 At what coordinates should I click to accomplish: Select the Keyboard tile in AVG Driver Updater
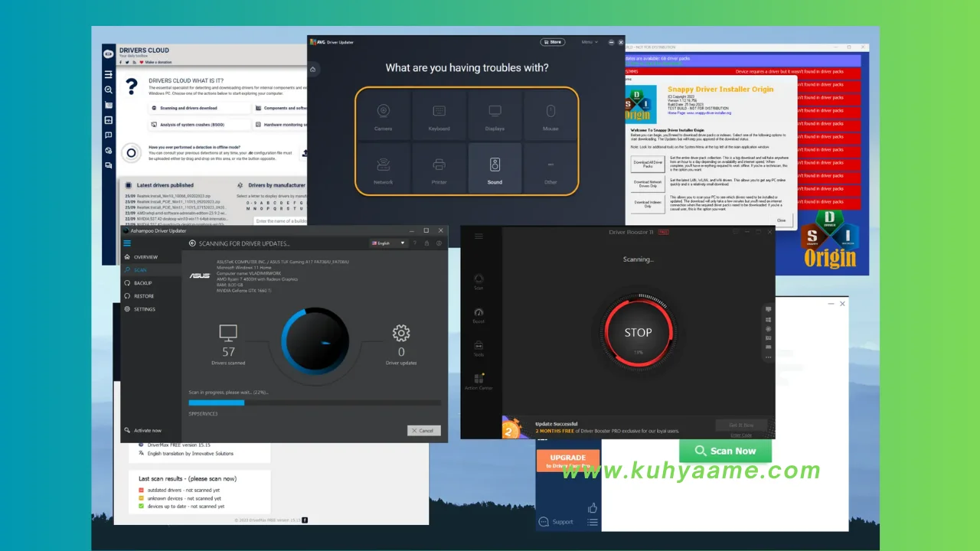point(439,115)
